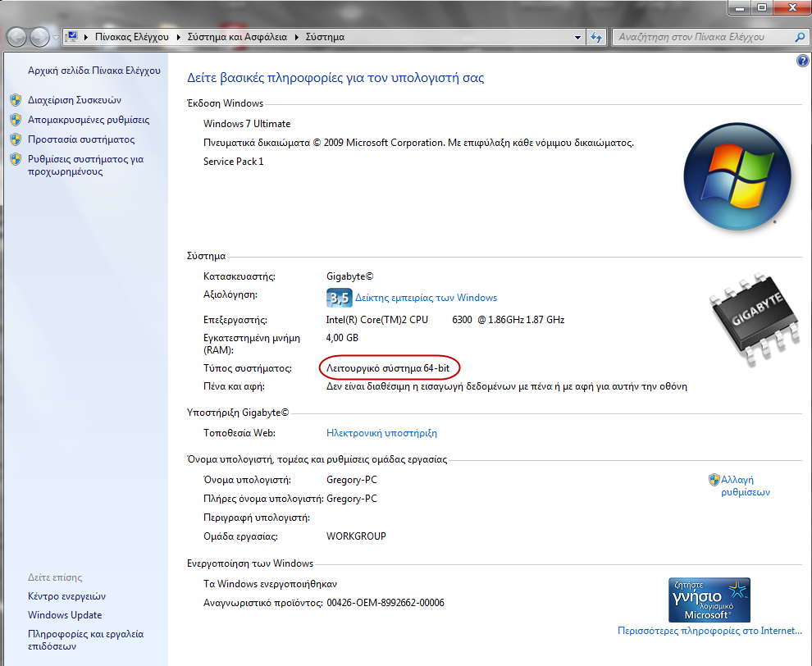
Task: Open the recent pages dropdown arrow
Action: (56, 37)
